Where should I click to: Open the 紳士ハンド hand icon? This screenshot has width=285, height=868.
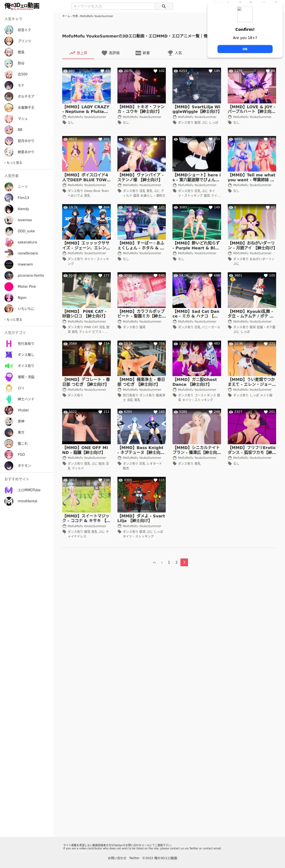click(9, 399)
